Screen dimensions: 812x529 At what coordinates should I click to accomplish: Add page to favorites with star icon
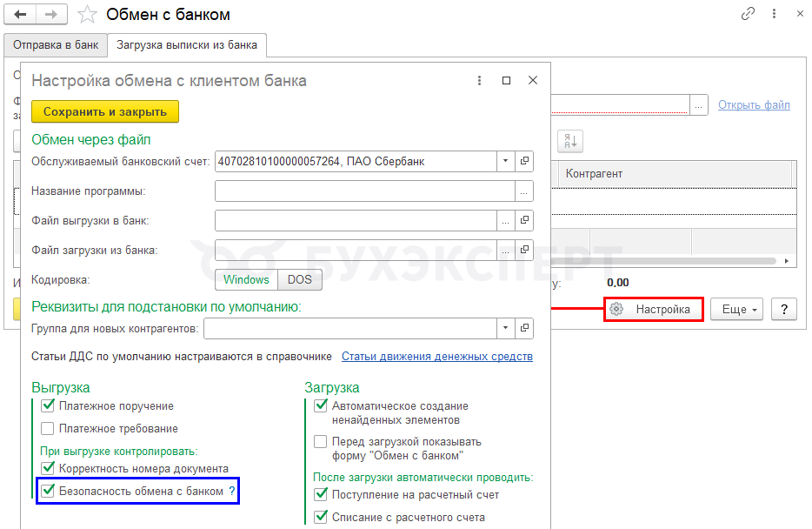(x=87, y=15)
